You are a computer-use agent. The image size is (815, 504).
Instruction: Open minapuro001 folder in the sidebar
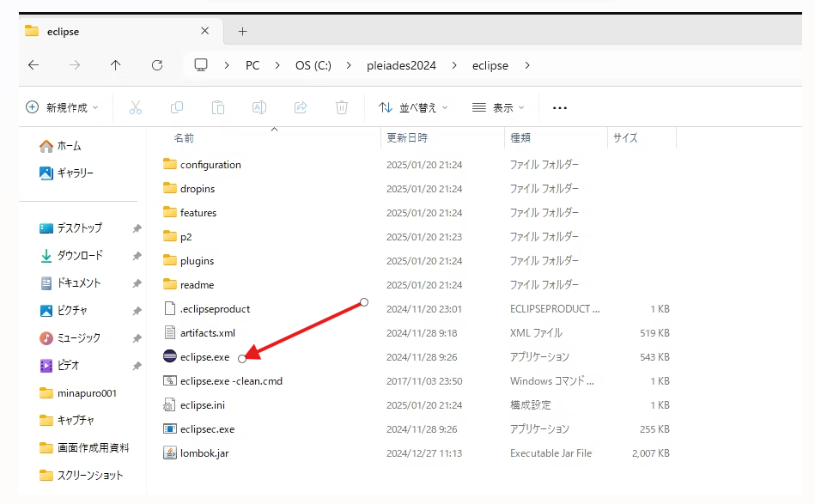(x=78, y=393)
